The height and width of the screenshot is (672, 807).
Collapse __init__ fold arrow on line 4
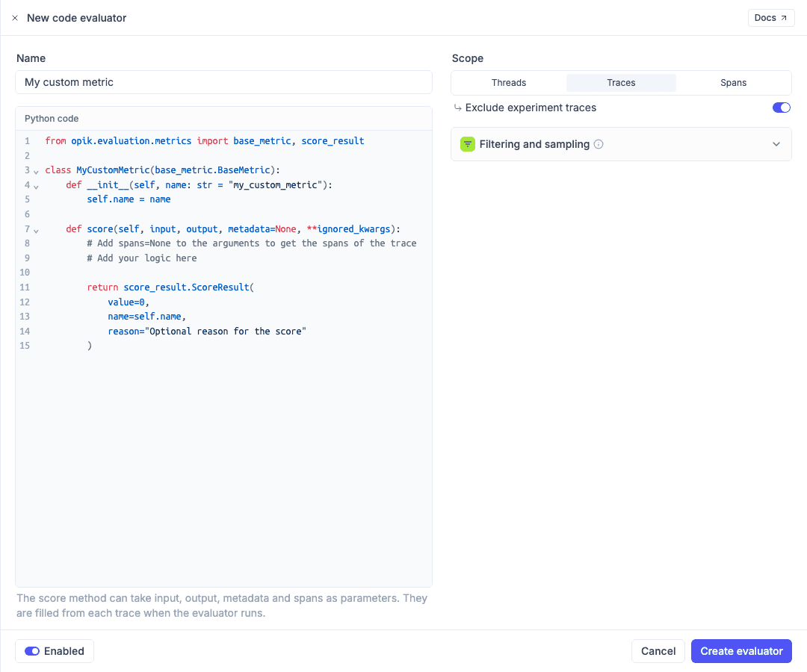click(36, 187)
